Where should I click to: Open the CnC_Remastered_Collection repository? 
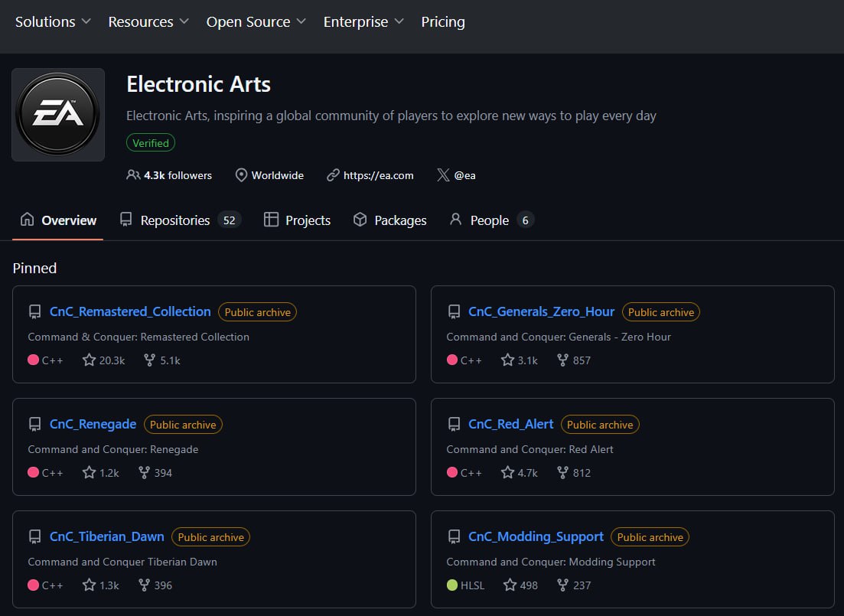(130, 311)
